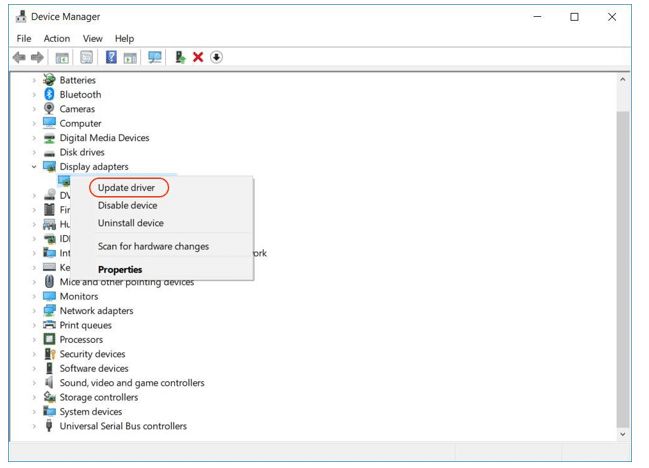This screenshot has height=468, width=649.
Task: Open the View menu
Action: tap(93, 39)
